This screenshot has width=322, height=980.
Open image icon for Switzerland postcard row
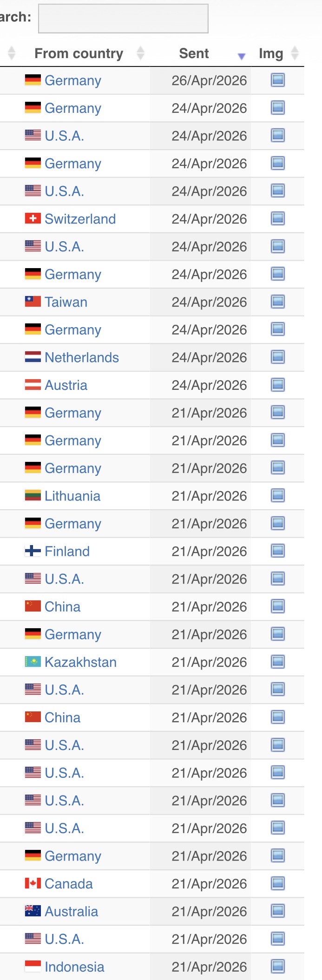(x=278, y=218)
